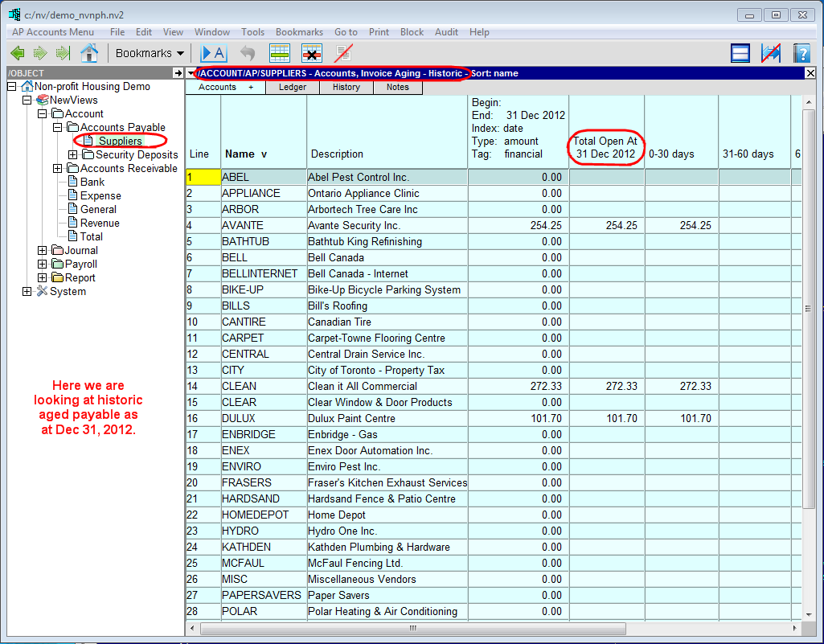Switch to the History tab

(346, 88)
